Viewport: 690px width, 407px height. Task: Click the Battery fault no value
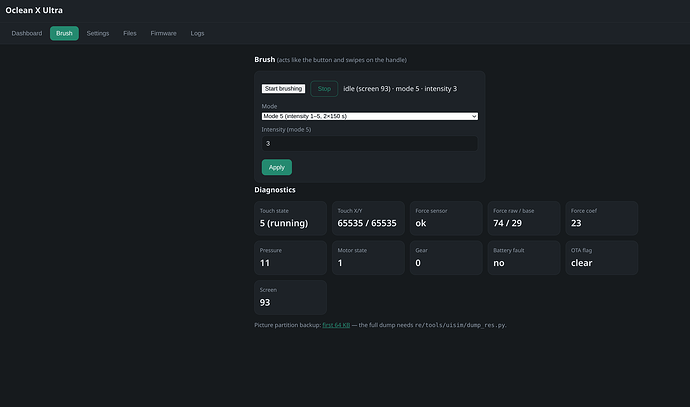[x=499, y=263]
